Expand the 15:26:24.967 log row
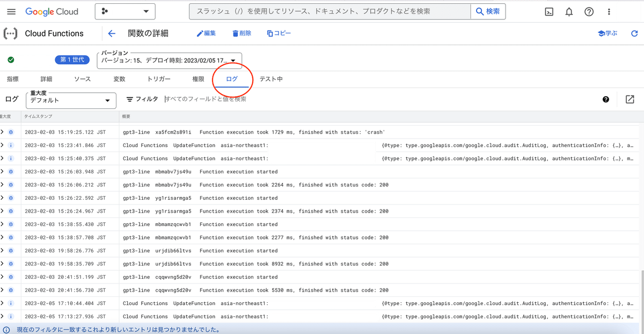Screen dimensions: 644x334 pyautogui.click(x=2, y=211)
